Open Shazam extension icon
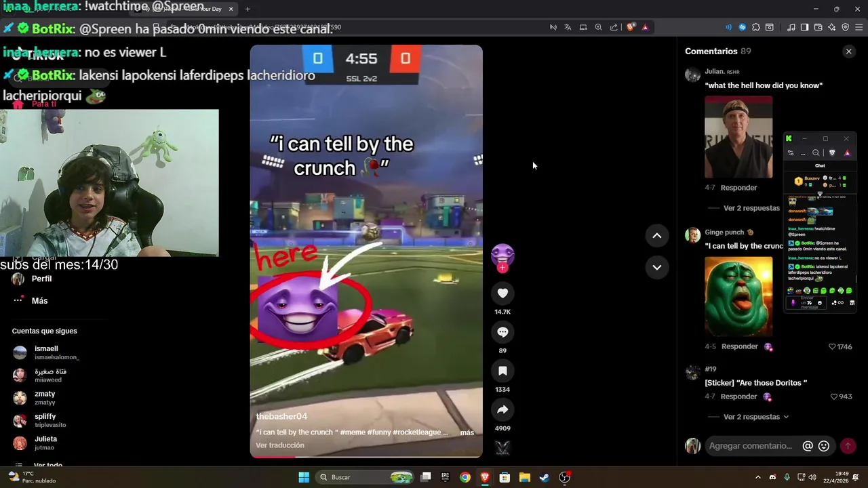The width and height of the screenshot is (868, 488). point(743,27)
